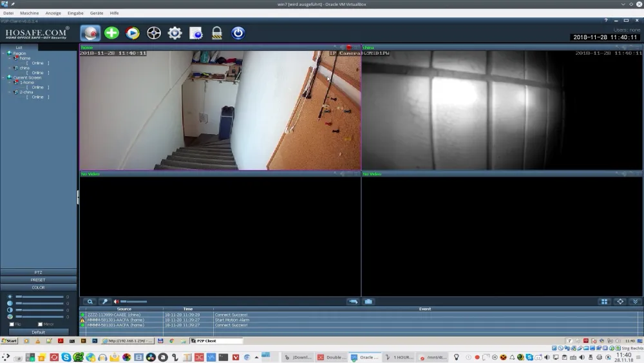644x363 pixels.
Task: Click the left panel collapse handle
Action: tap(78, 197)
